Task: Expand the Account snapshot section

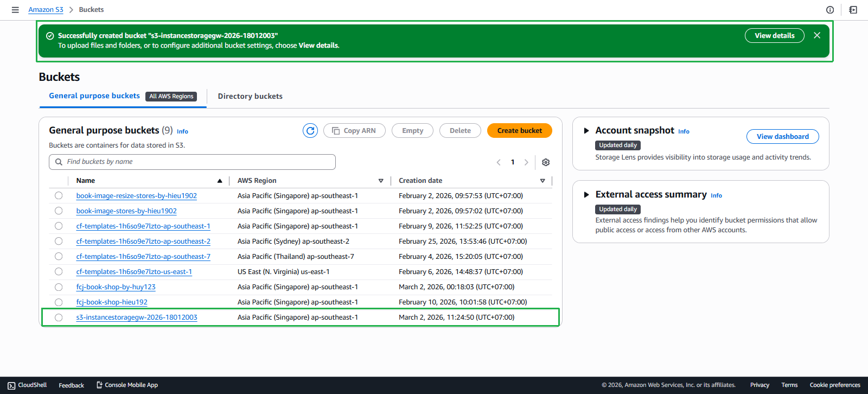Action: tap(586, 131)
